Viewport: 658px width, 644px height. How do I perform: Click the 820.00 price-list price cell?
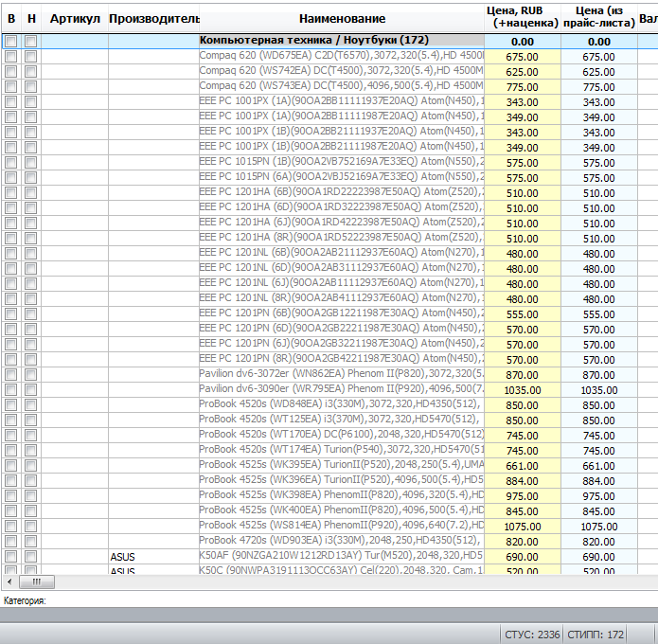599,542
